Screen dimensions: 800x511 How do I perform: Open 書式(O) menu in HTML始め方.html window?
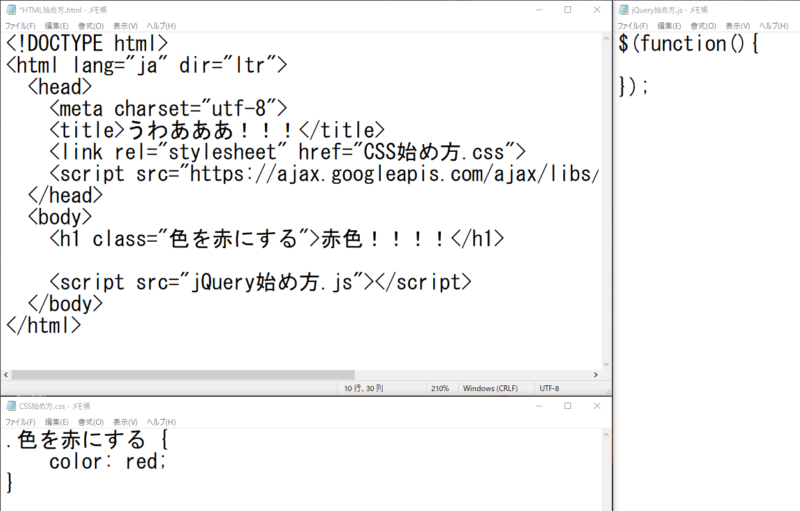point(91,25)
